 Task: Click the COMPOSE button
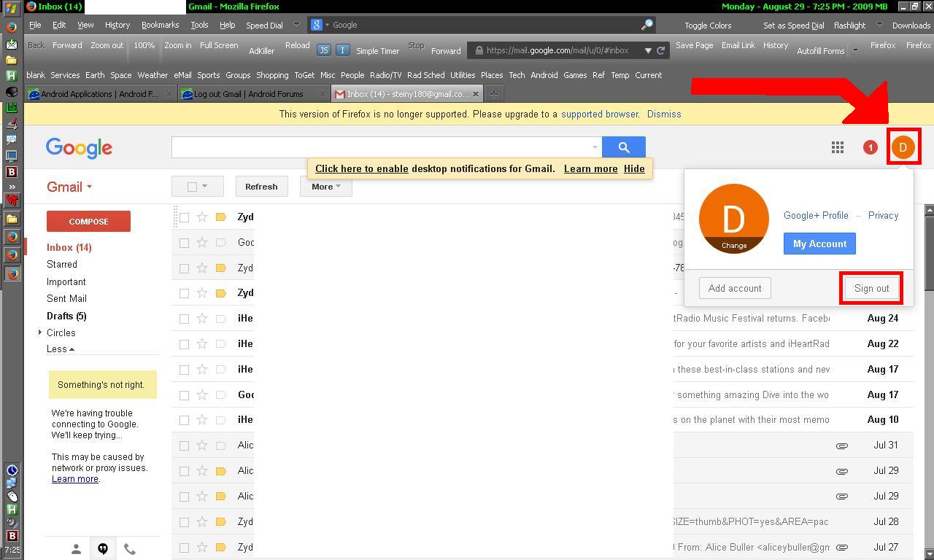click(88, 222)
